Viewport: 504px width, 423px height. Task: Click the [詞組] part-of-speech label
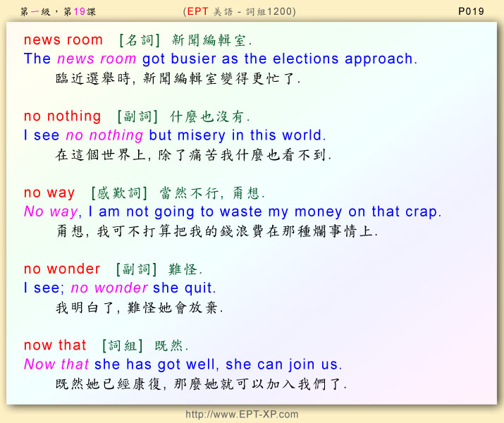click(x=123, y=345)
